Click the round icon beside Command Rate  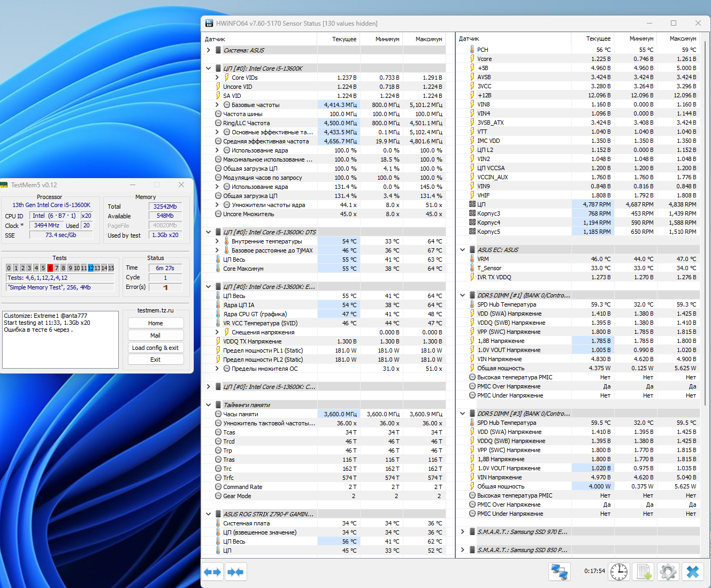point(218,487)
